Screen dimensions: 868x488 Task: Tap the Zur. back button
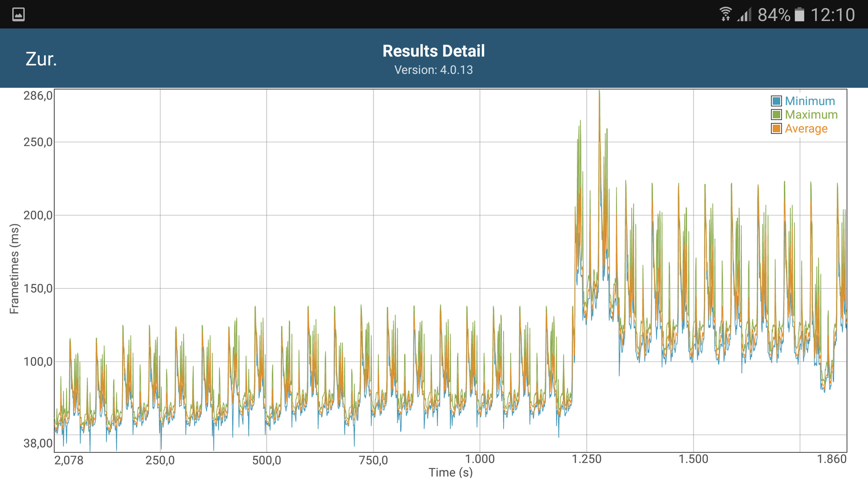[x=41, y=59]
